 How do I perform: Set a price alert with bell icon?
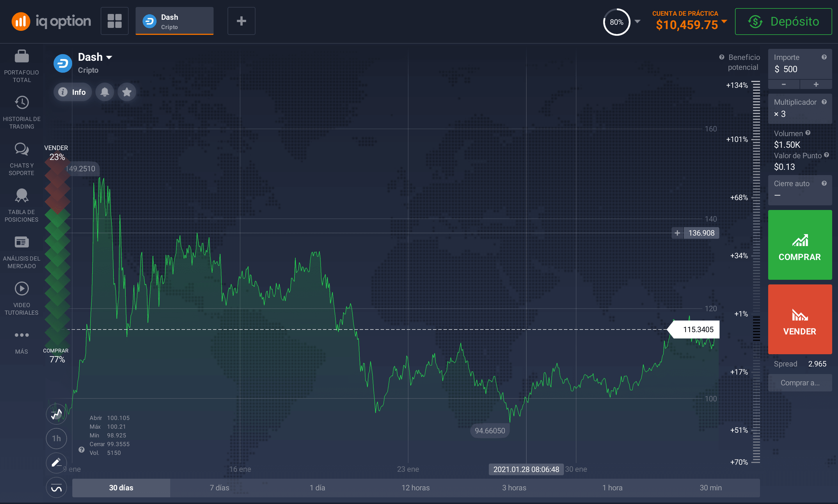pos(105,92)
